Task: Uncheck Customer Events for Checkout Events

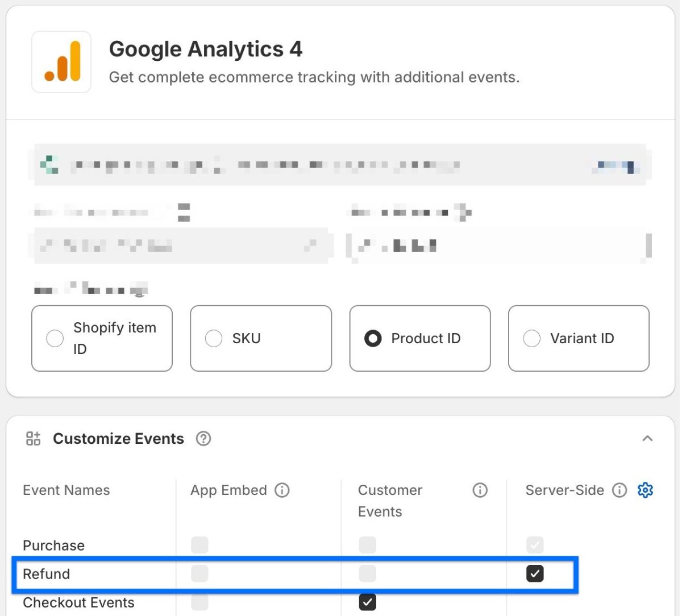Action: tap(368, 602)
